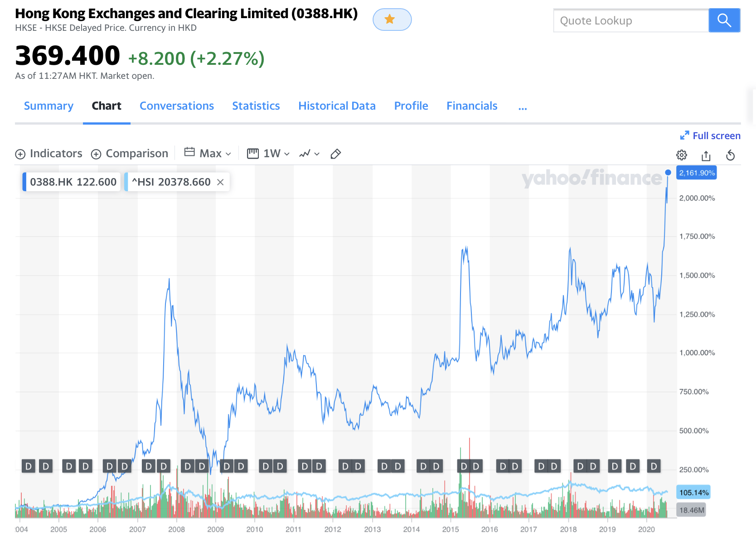Click the last dividend marker in 2020
This screenshot has height=541, width=756.
pos(654,466)
